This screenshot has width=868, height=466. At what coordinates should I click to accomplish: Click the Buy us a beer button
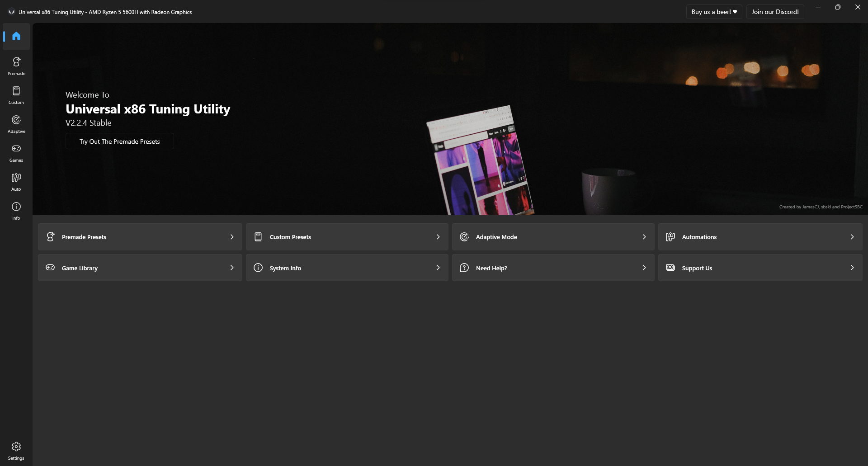(714, 12)
